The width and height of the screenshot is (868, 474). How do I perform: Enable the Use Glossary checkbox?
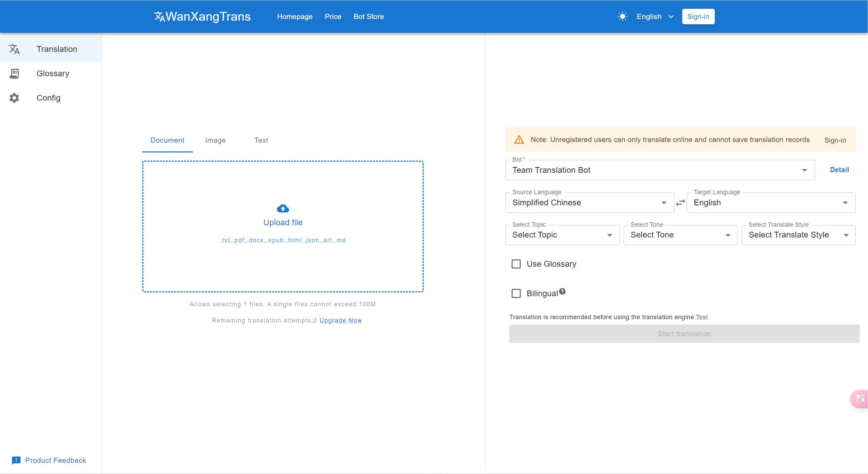[x=516, y=264]
